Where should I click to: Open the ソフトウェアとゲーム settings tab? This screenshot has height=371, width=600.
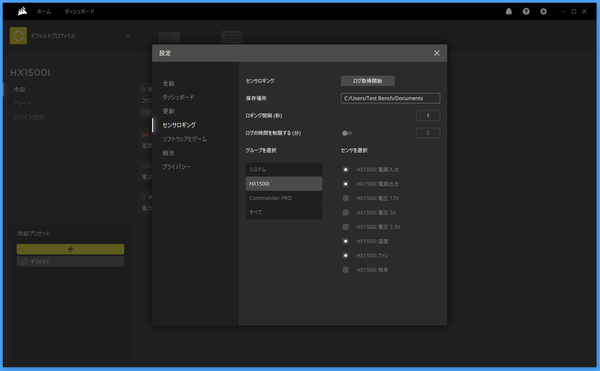pos(184,139)
